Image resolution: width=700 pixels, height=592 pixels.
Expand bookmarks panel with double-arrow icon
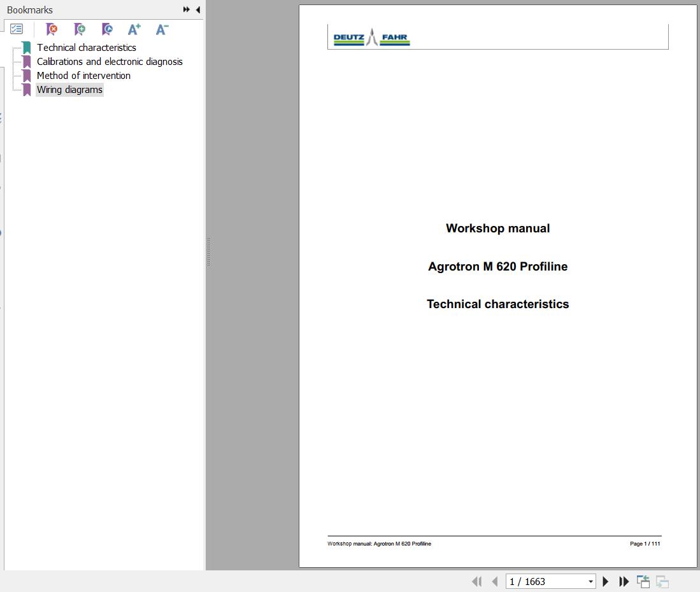pos(186,10)
